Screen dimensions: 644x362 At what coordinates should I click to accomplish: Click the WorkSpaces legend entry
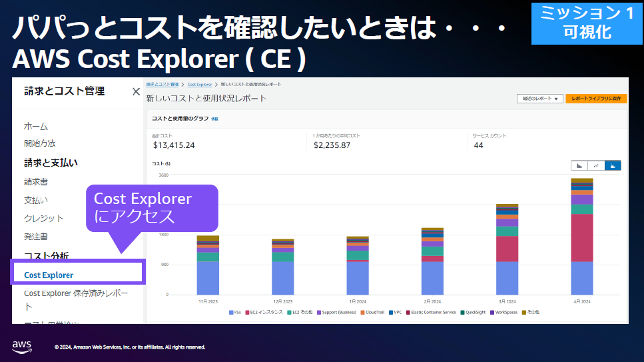point(504,313)
